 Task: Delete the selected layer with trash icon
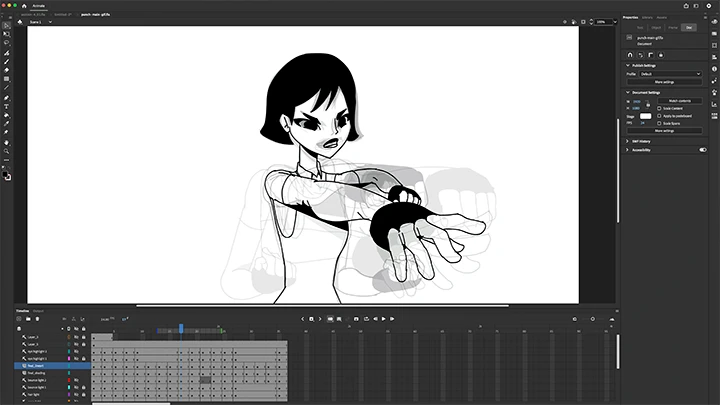[x=37, y=319]
